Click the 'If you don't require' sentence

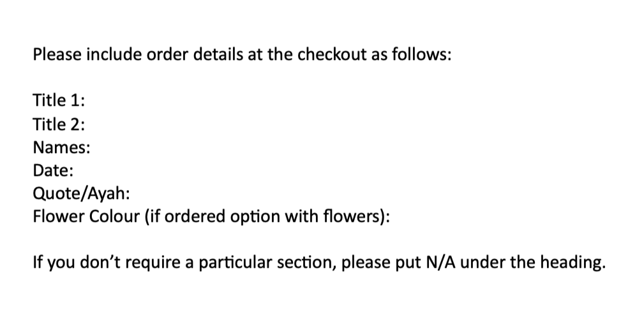click(x=318, y=262)
